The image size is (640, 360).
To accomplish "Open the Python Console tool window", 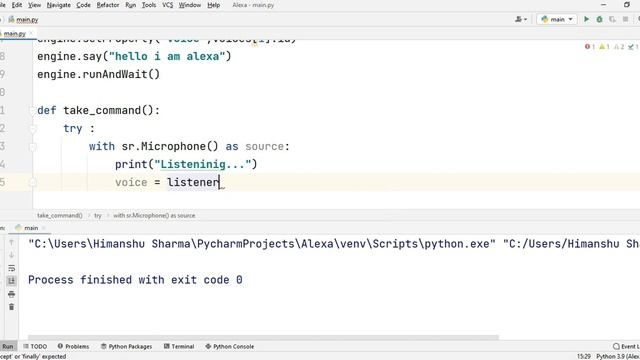I will click(x=230, y=346).
